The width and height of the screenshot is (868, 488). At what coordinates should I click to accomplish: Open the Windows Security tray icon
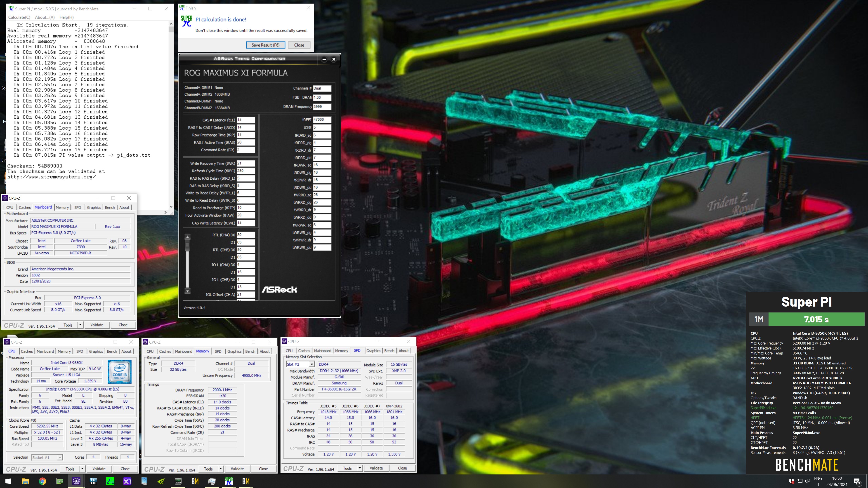792,481
